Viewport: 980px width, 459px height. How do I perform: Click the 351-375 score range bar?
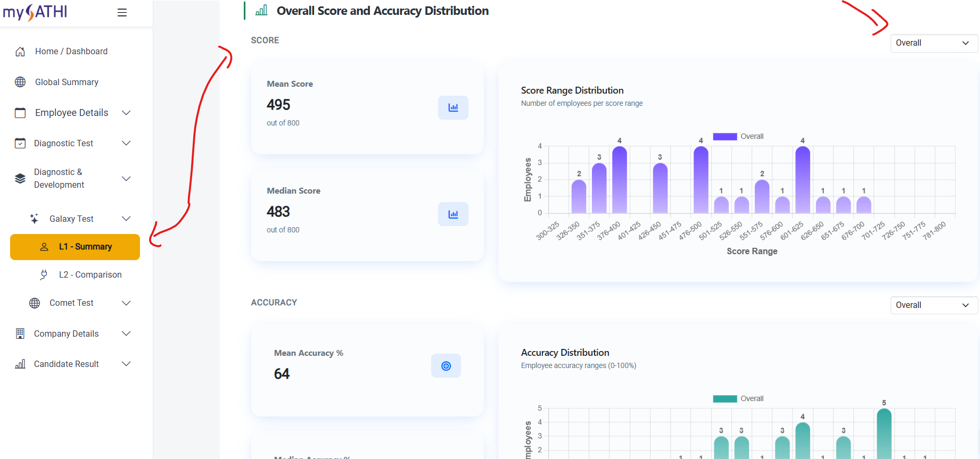pyautogui.click(x=599, y=188)
